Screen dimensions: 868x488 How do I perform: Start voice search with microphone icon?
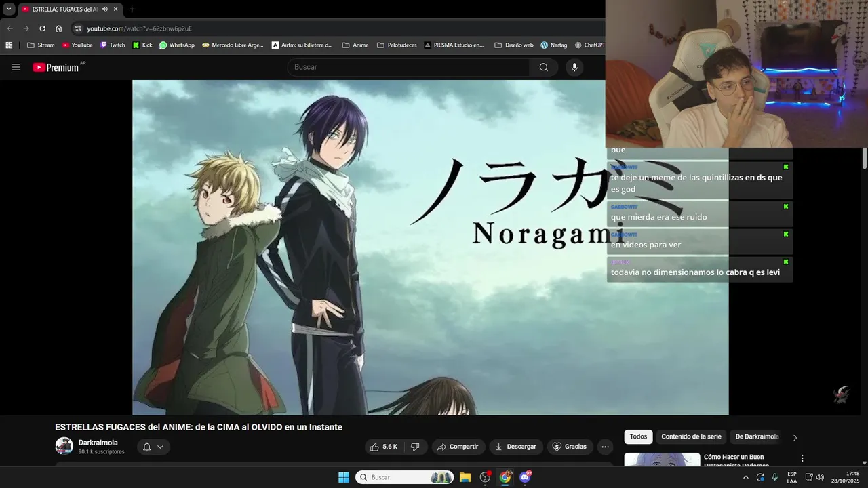tap(574, 67)
